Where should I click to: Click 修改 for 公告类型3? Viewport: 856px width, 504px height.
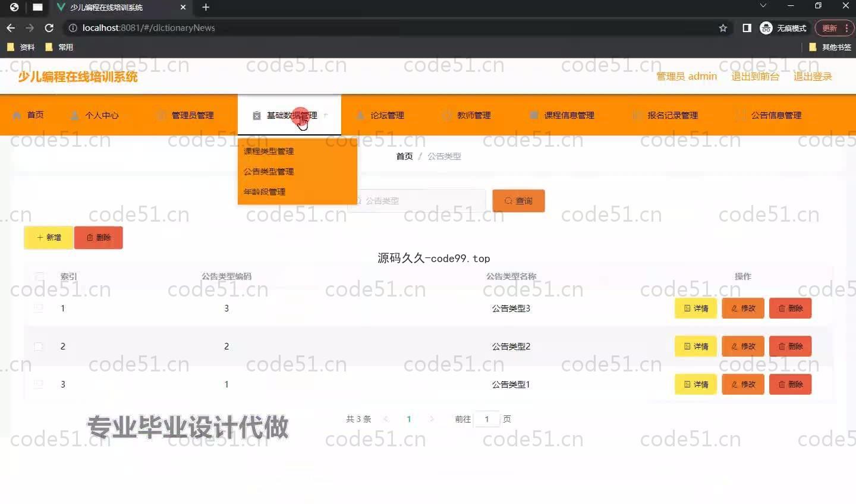(743, 308)
